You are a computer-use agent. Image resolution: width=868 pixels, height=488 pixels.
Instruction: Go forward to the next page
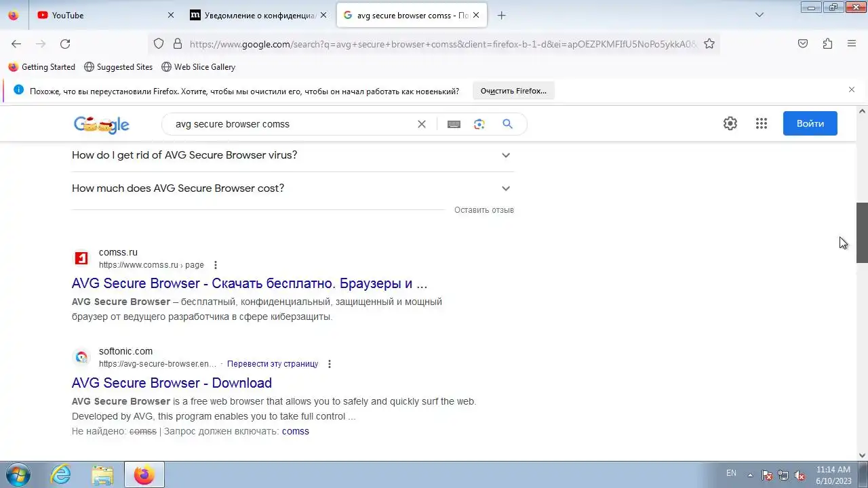pos(41,43)
